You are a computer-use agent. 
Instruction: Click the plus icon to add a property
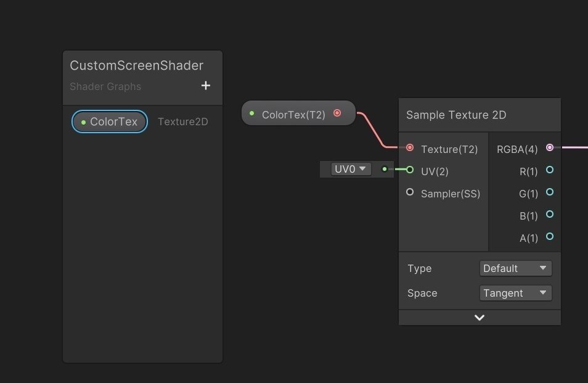tap(206, 86)
